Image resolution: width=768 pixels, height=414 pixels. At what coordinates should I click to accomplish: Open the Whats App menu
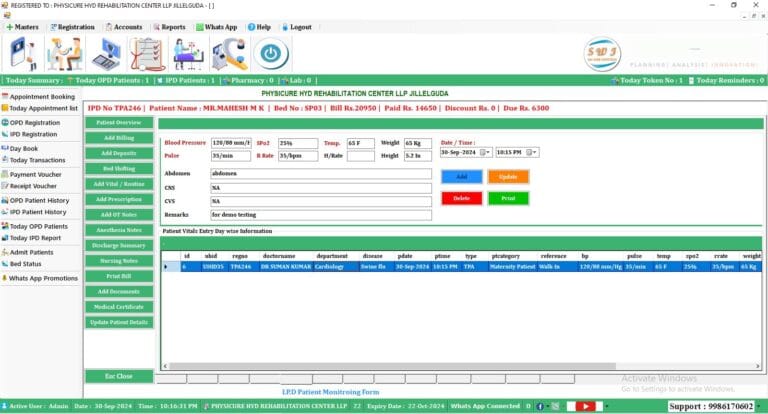pos(216,27)
